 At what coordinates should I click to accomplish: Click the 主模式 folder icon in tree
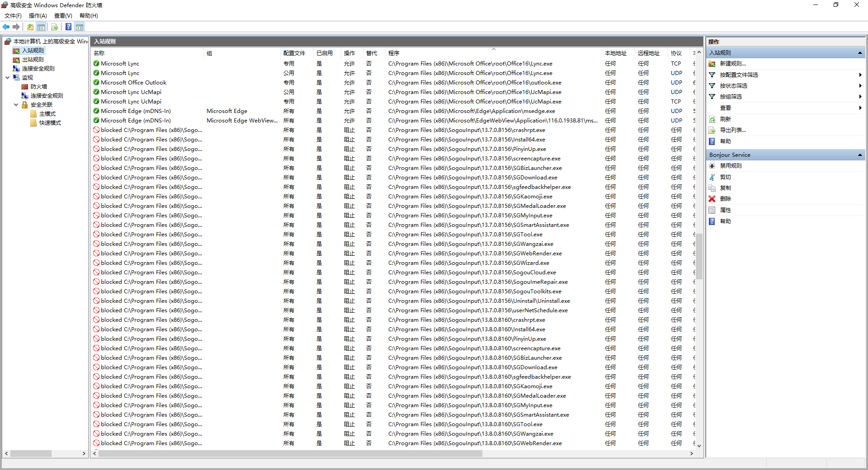click(x=33, y=114)
